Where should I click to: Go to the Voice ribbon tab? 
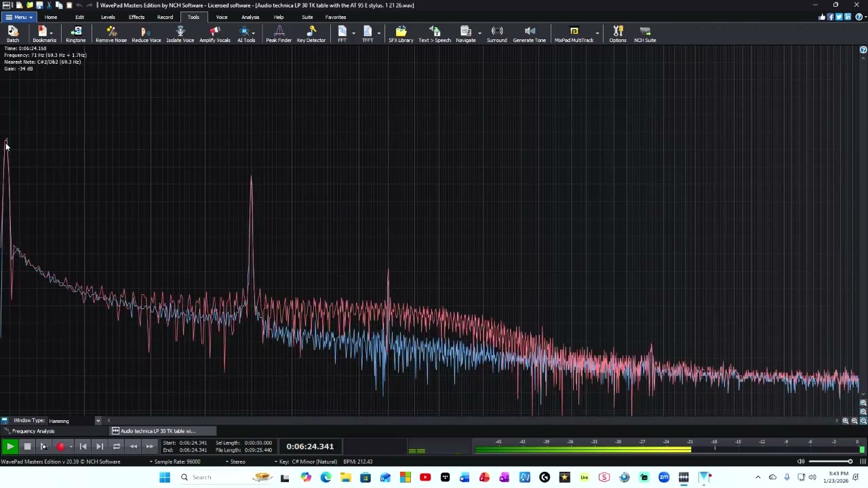[x=222, y=17]
